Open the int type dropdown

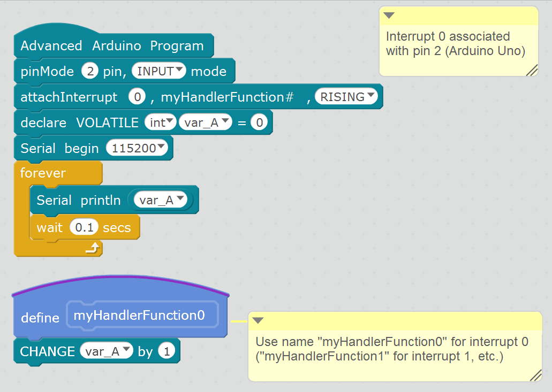[160, 122]
